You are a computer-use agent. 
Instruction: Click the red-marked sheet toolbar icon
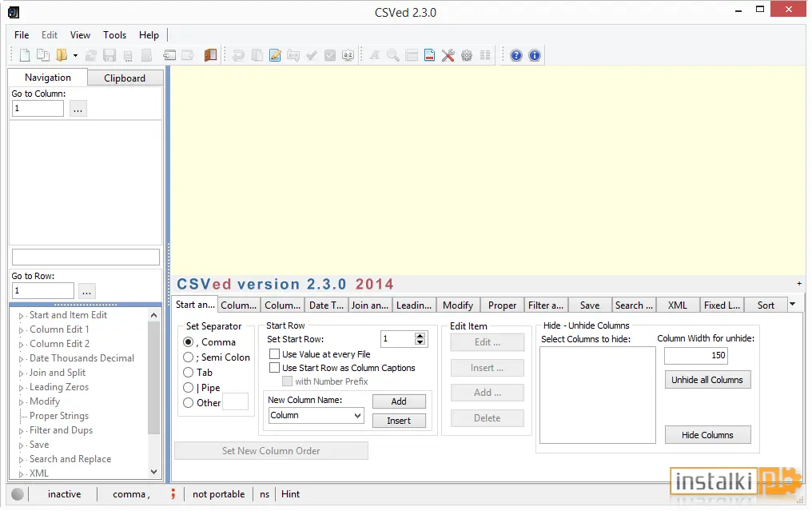point(429,55)
